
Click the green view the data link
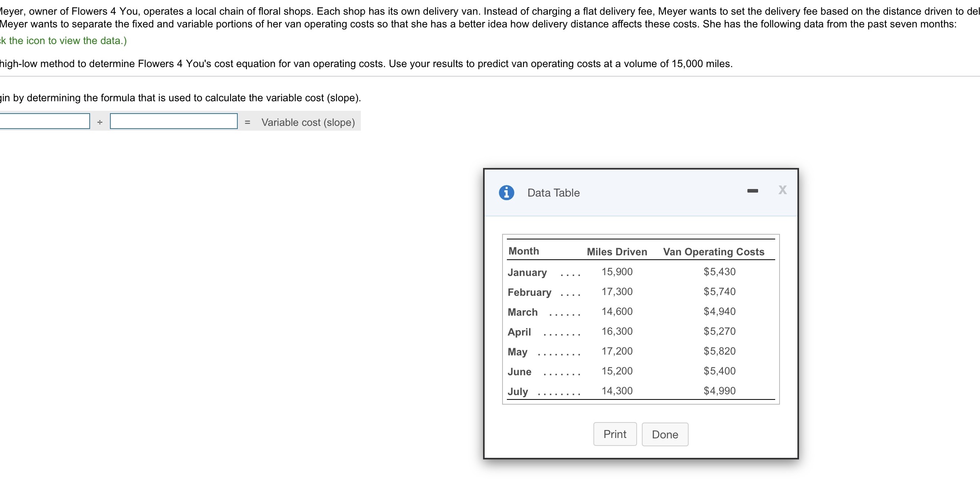(64, 41)
